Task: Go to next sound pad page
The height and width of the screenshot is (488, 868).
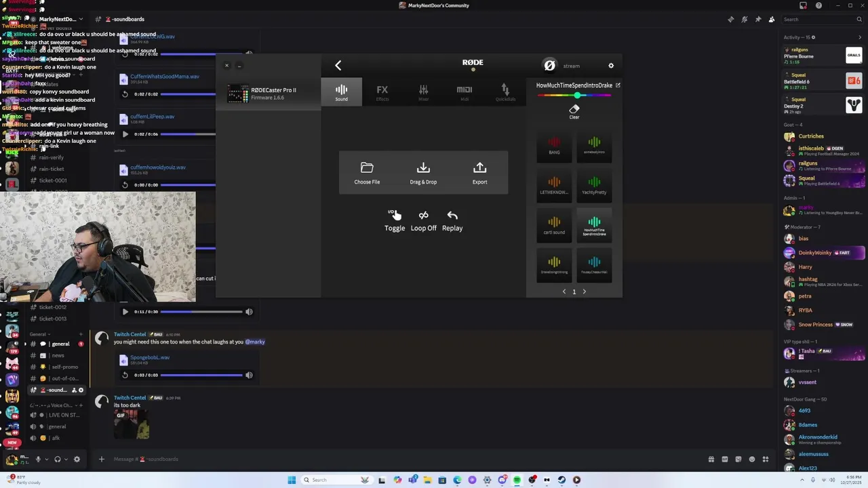Action: (585, 291)
